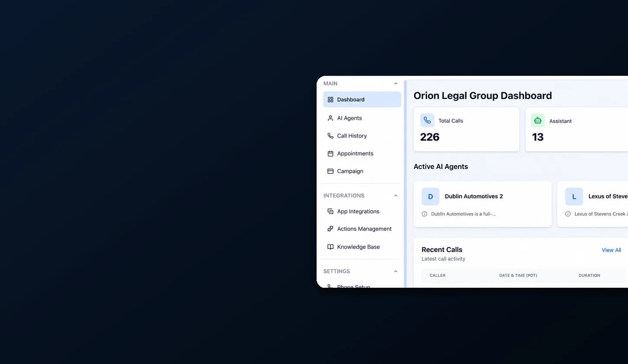This screenshot has width=628, height=364.
Task: Collapse the SETTINGS sidebar section
Action: point(396,271)
